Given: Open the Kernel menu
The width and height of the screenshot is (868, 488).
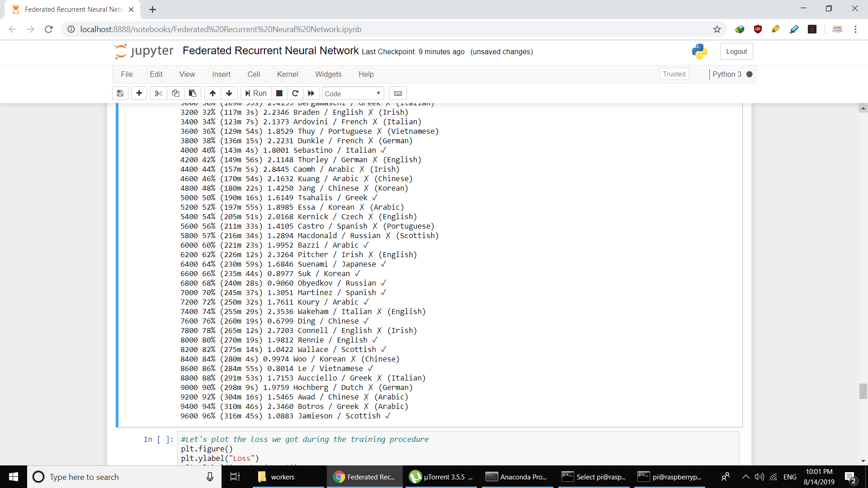Looking at the screenshot, I should [x=288, y=74].
